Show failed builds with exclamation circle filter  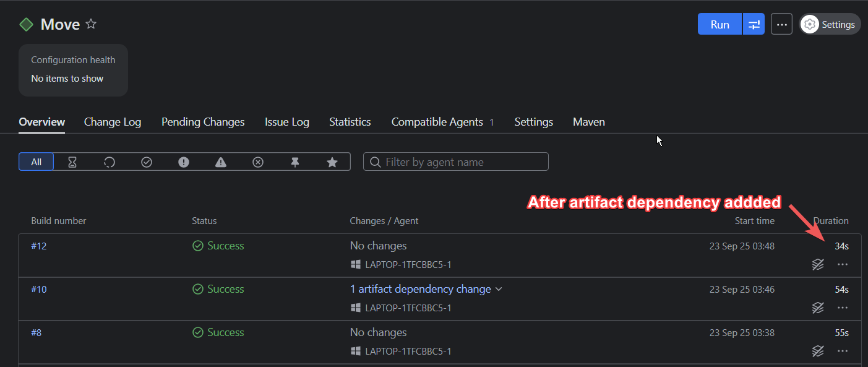click(184, 162)
